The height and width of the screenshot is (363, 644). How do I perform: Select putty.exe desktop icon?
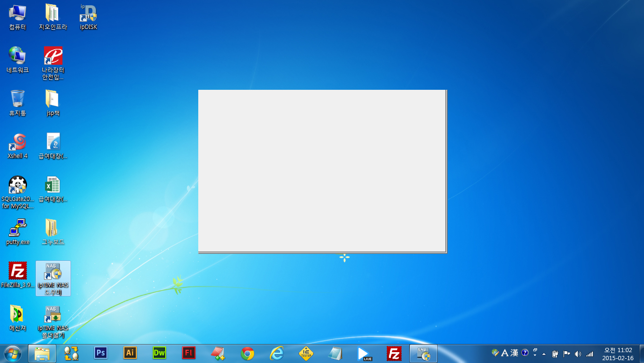18,232
